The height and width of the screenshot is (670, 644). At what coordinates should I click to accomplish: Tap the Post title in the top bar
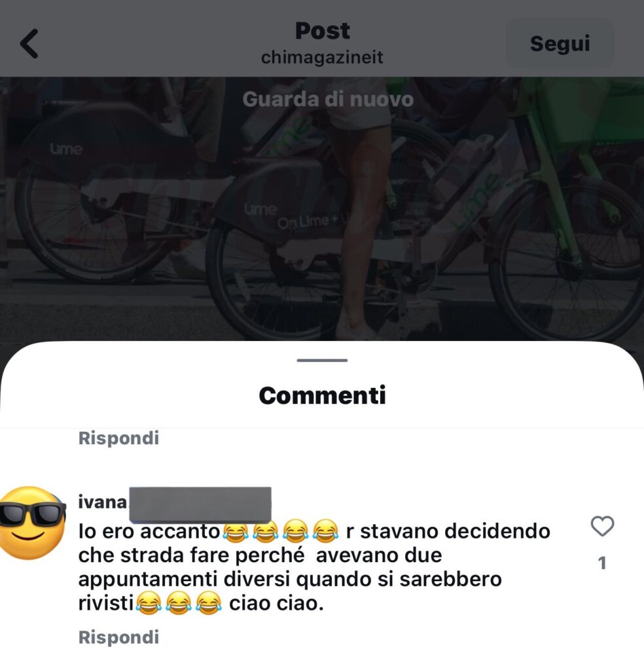(x=322, y=31)
